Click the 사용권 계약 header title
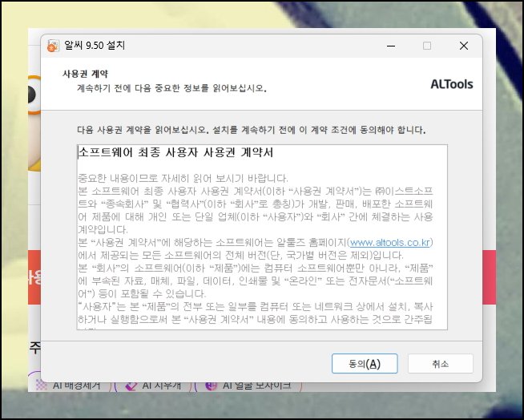This screenshot has height=420, width=524. pyautogui.click(x=85, y=74)
